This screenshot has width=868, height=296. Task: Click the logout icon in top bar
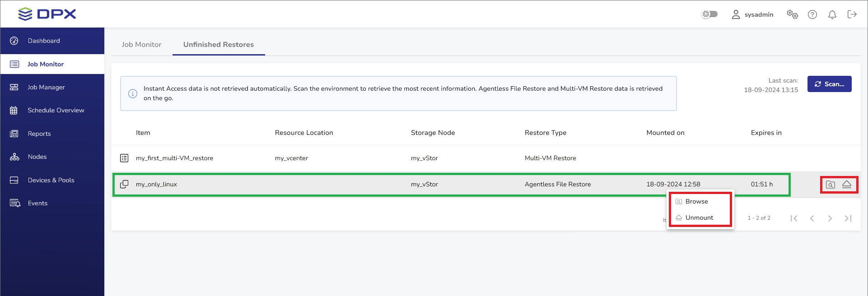point(852,14)
